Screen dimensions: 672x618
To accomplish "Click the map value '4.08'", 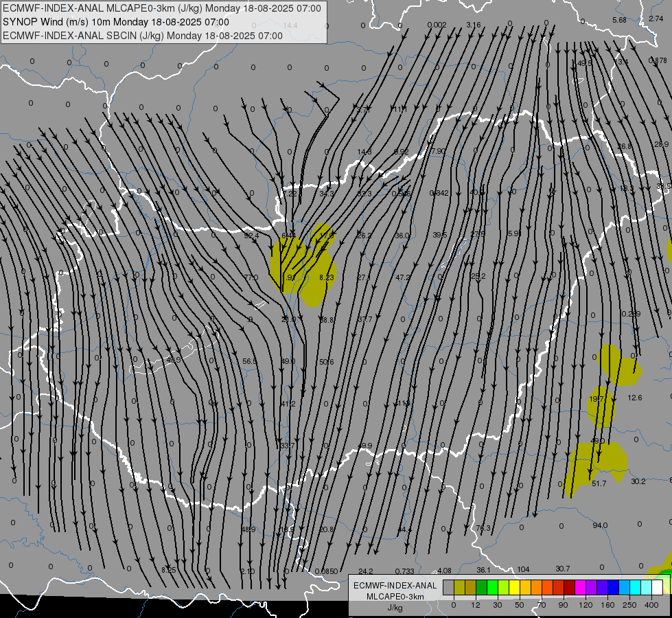I will [x=444, y=571].
